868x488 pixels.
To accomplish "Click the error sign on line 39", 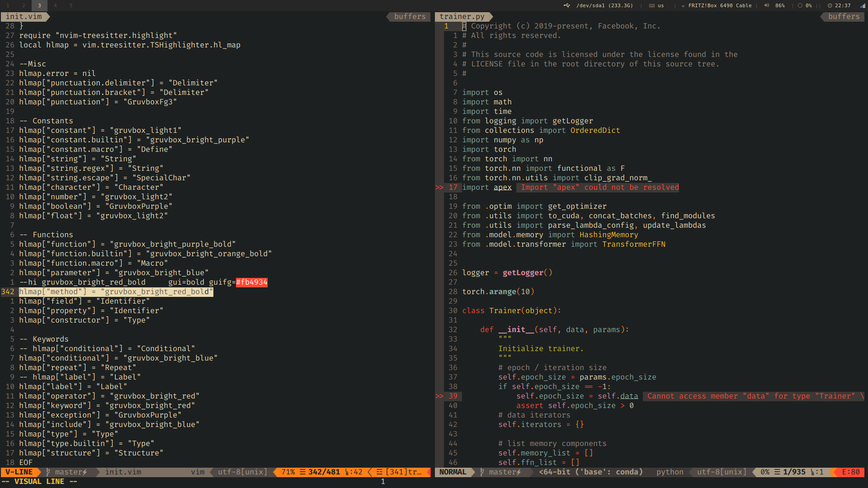I will coord(439,396).
